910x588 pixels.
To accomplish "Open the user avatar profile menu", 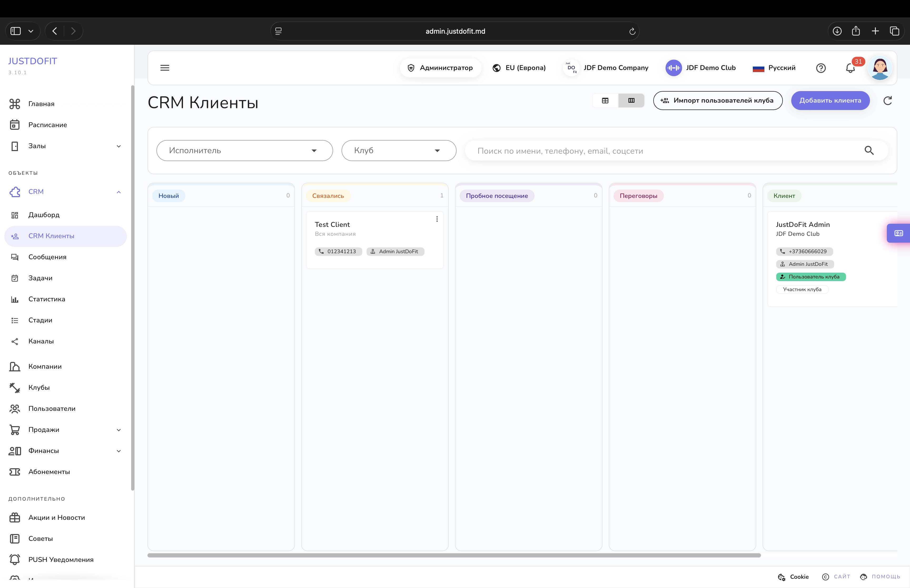I will click(880, 68).
